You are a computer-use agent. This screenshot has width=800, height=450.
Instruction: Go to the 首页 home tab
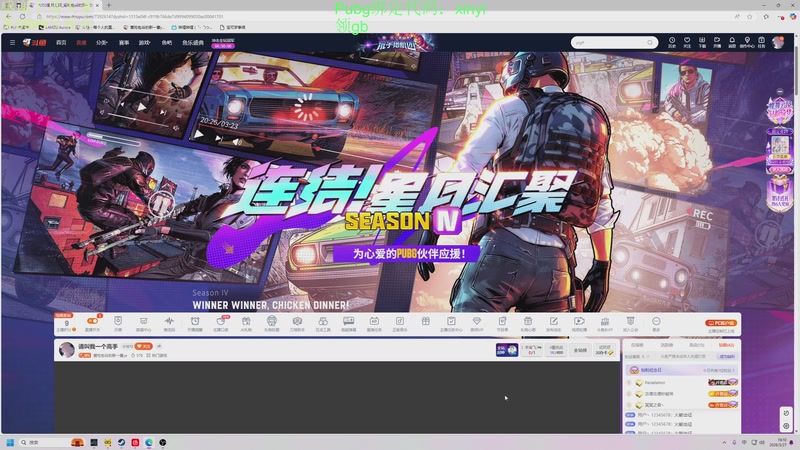(61, 43)
